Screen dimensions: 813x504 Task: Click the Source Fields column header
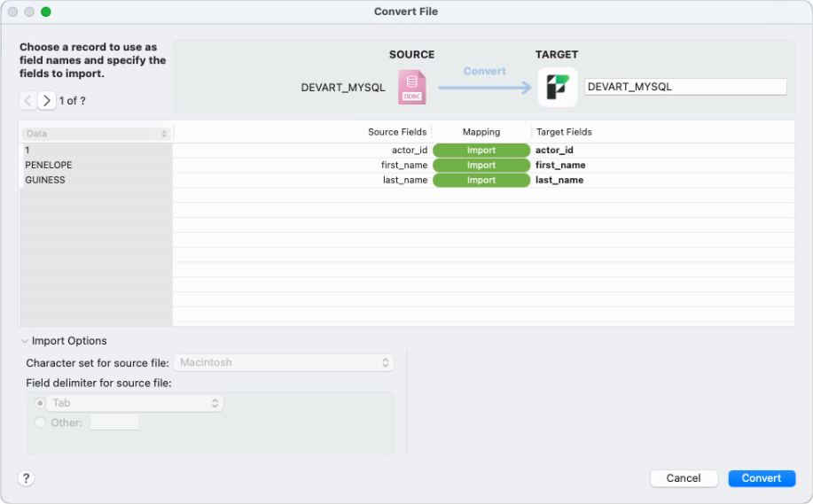[397, 132]
